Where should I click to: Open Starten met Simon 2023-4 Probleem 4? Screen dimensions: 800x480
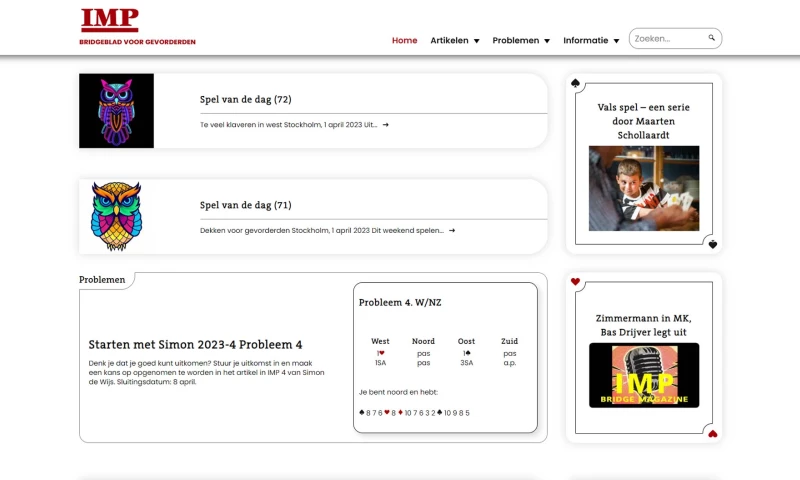[x=195, y=345]
